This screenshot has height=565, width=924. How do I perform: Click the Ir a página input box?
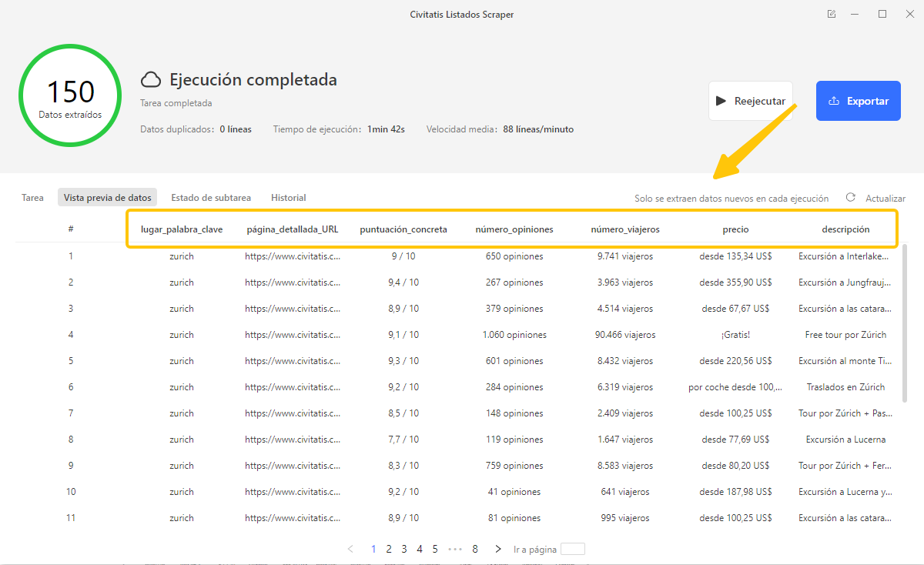tap(572, 549)
